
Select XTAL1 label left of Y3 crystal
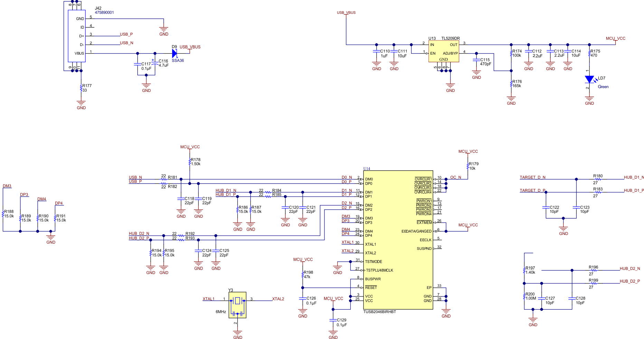pos(209,299)
